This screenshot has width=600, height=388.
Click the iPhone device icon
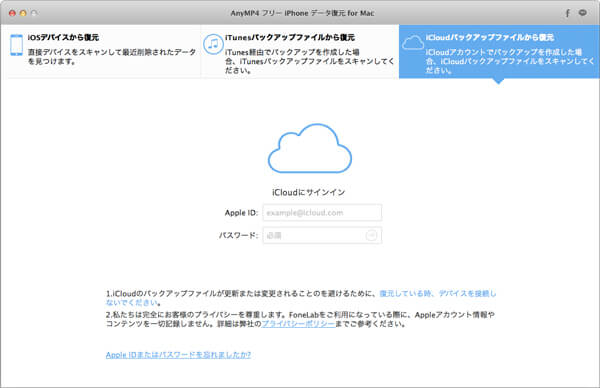(16, 45)
